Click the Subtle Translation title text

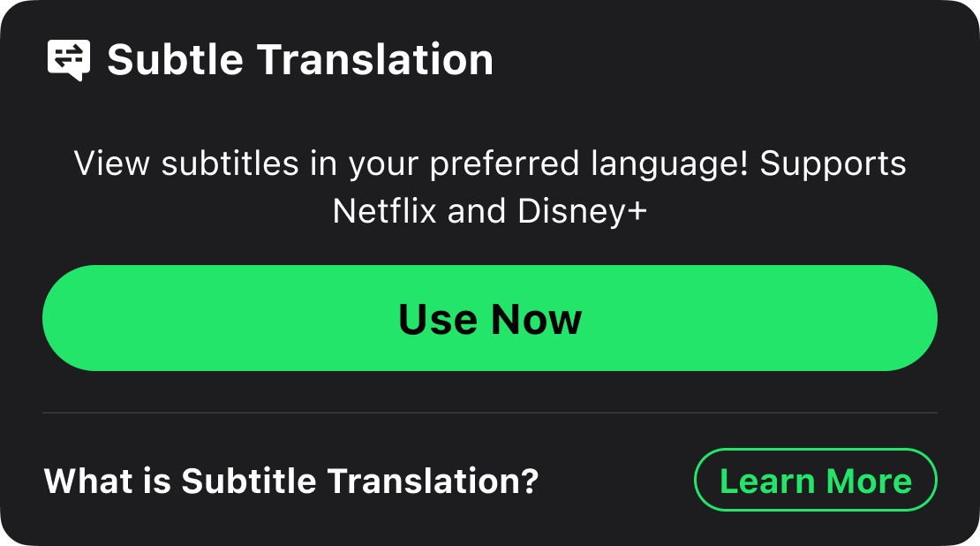(x=299, y=60)
